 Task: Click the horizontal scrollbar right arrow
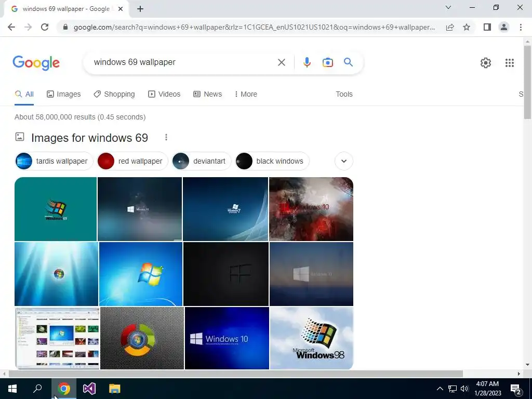coord(519,374)
